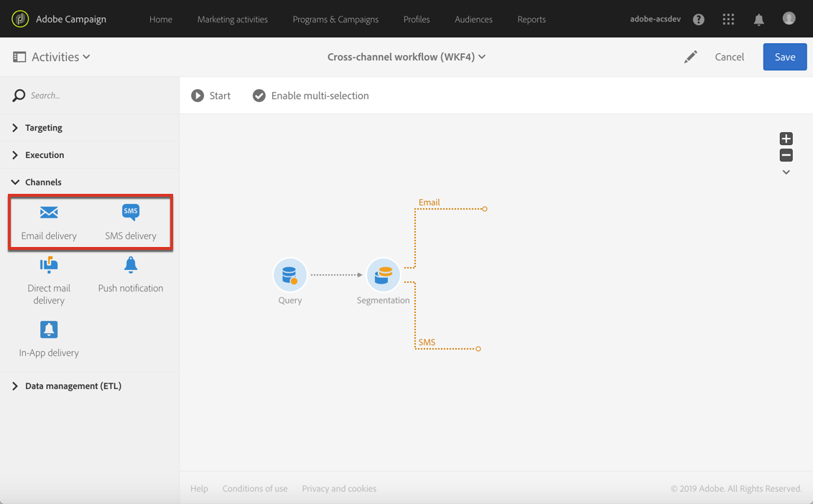Toggle Enable multi-selection
This screenshot has height=504, width=813.
pos(310,95)
